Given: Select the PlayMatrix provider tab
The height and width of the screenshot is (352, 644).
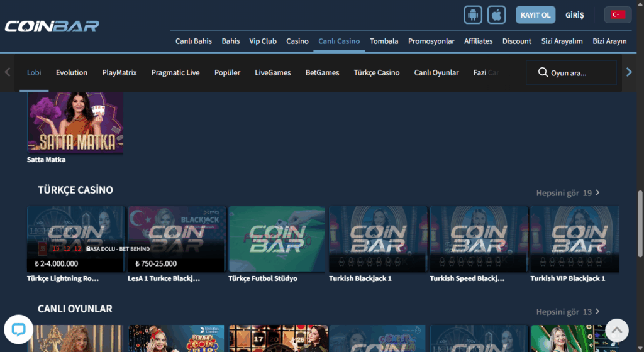Looking at the screenshot, I should tap(119, 73).
